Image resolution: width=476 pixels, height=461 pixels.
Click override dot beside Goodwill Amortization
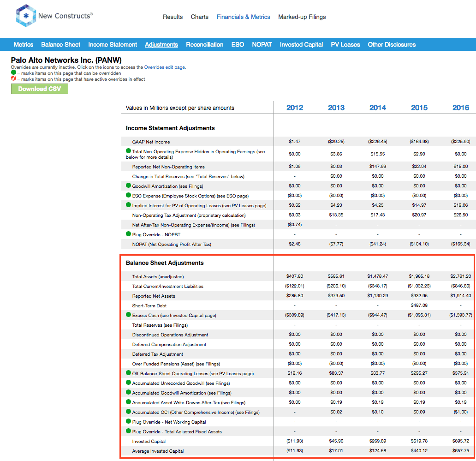128,186
